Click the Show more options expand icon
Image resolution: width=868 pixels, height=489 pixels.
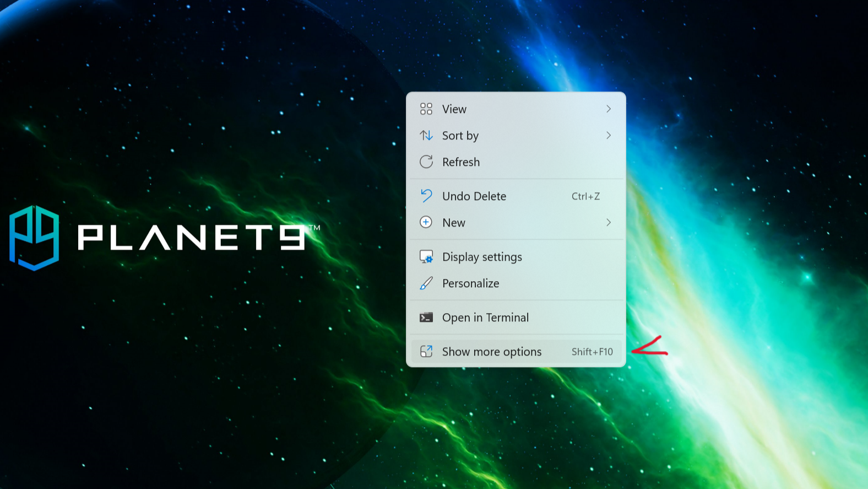(426, 351)
